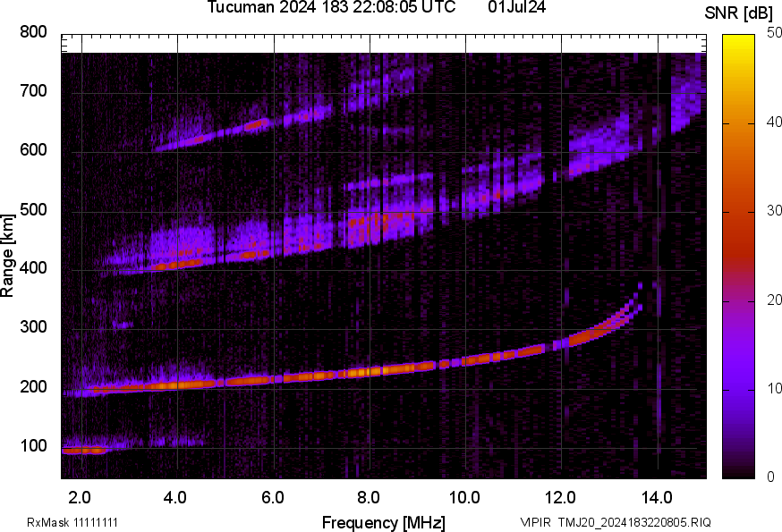Click the colorbar tick label '50'
Image resolution: width=782 pixels, height=532 pixels.
(x=774, y=33)
